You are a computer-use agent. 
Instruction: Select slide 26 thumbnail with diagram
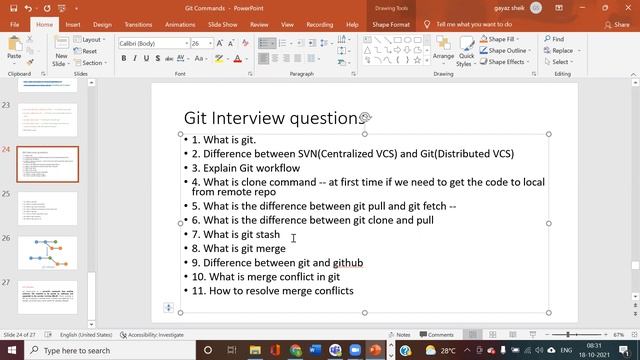click(47, 253)
